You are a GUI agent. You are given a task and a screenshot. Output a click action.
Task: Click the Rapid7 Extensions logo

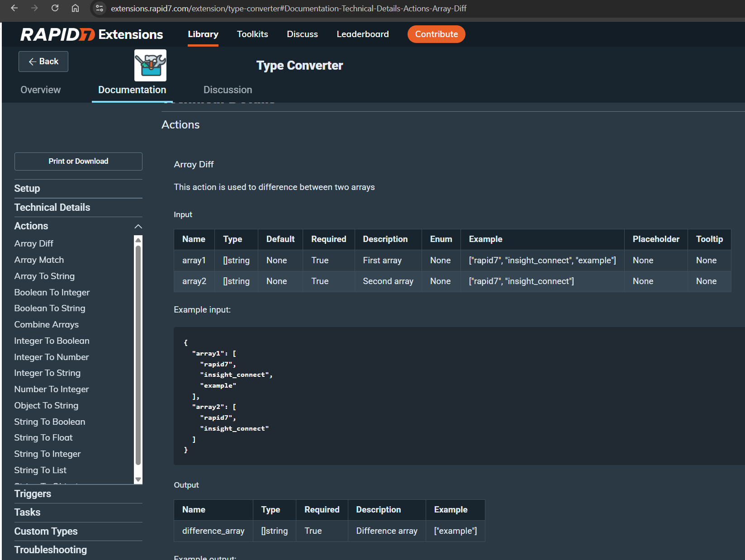[91, 34]
